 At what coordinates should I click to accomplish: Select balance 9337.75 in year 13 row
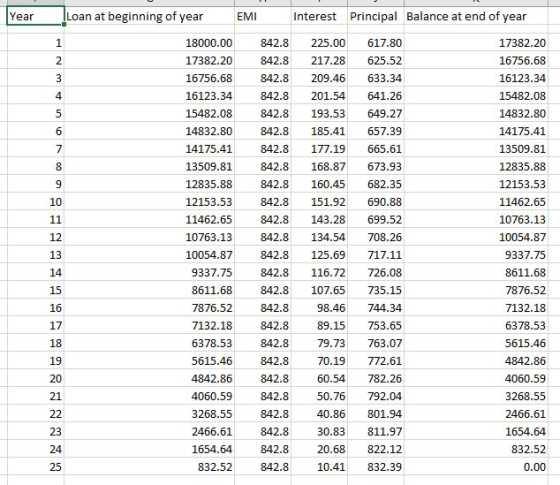[x=476, y=255]
